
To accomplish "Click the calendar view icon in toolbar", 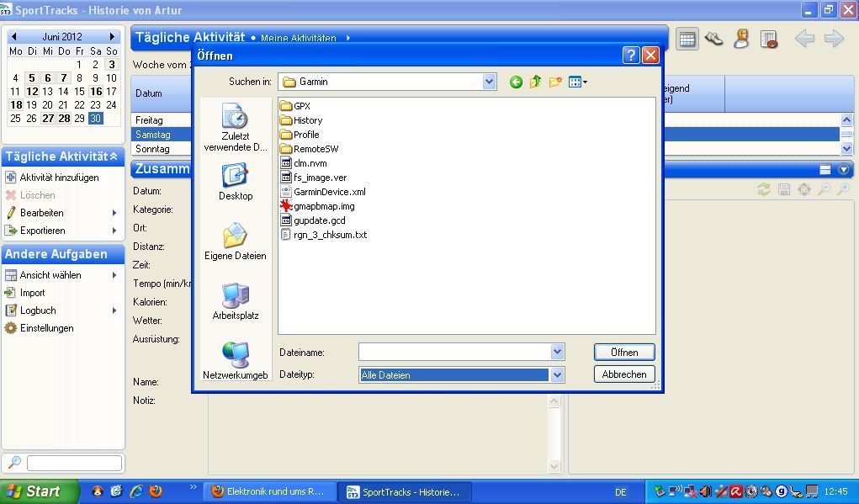I will click(687, 40).
